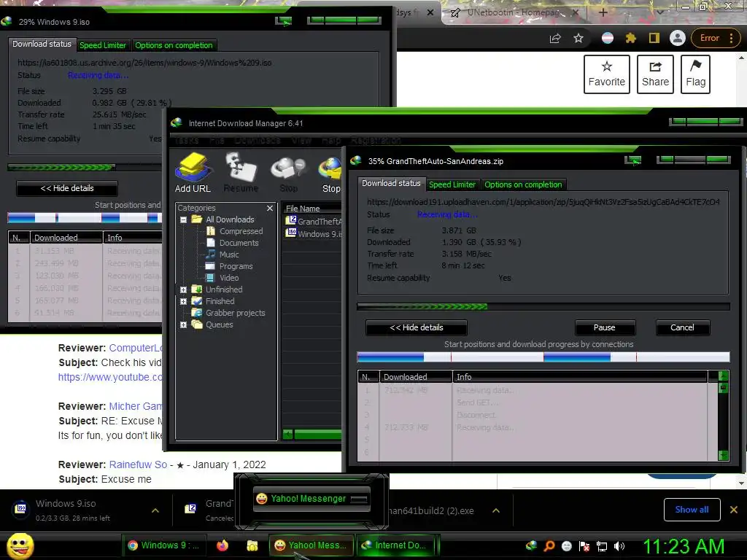Click Downloaded column header in GTA connections table
Viewport: 747px width, 560px height.
pos(415,377)
